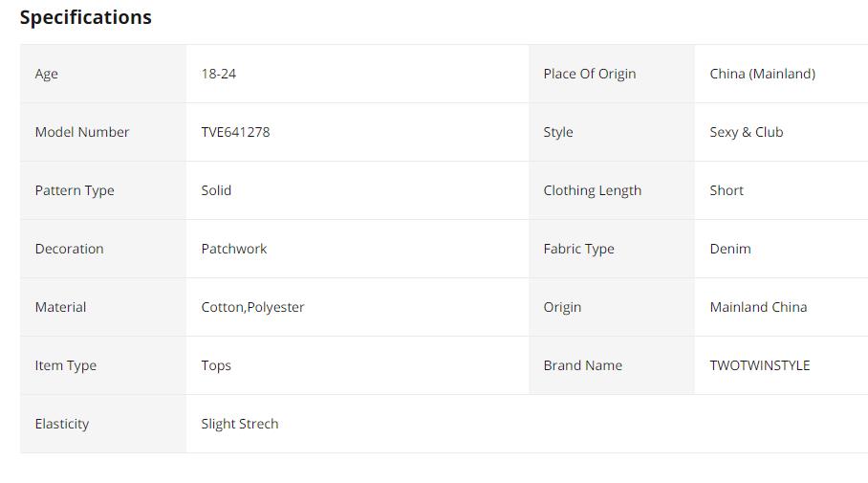The width and height of the screenshot is (868, 483).
Task: Select the Cotton,Polyester material value
Action: [x=252, y=307]
